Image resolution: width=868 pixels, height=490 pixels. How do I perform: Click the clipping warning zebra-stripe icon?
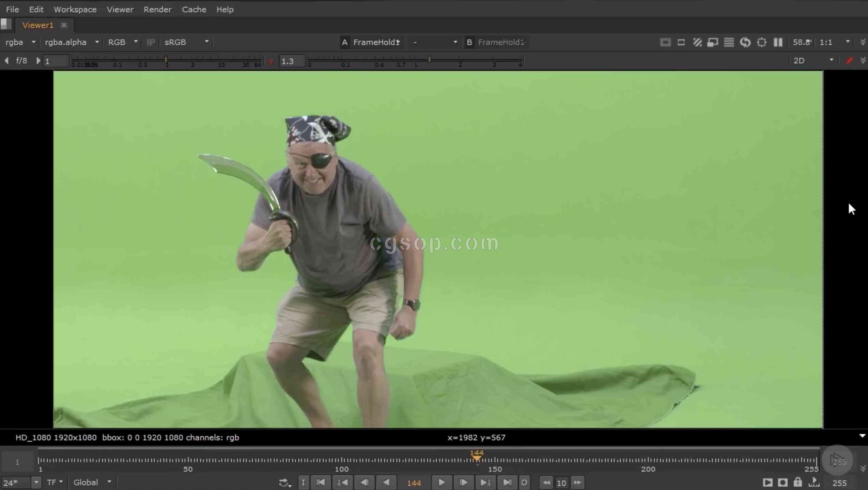(x=697, y=42)
